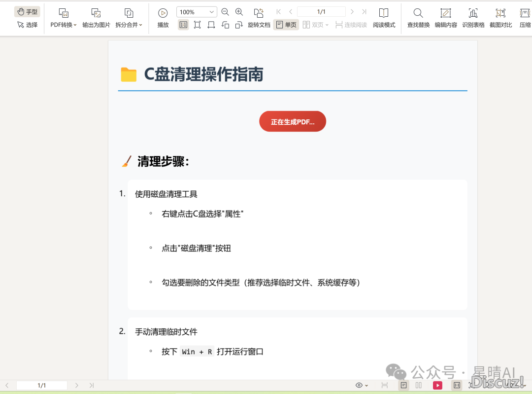Switch to the 选择 selection tool
The image size is (532, 394).
click(x=27, y=25)
